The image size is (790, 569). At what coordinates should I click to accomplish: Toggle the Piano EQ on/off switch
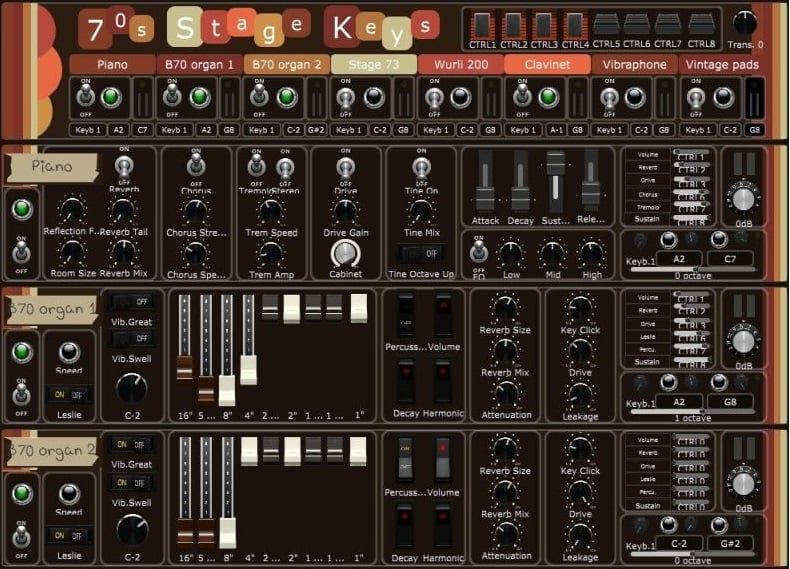(x=479, y=251)
